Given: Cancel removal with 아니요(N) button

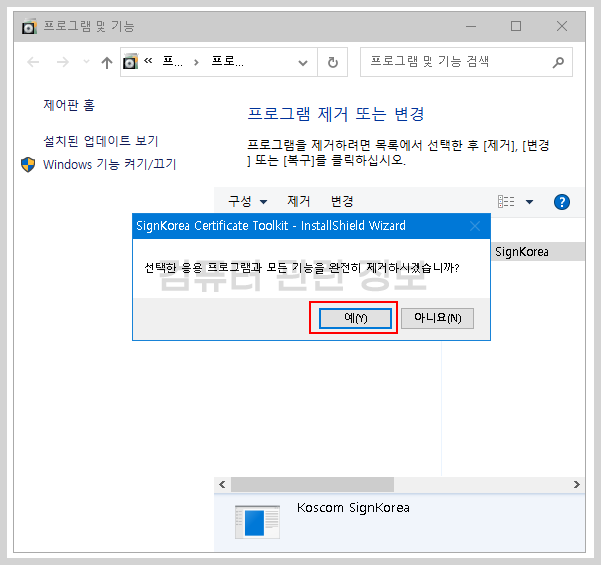Looking at the screenshot, I should [x=437, y=318].
